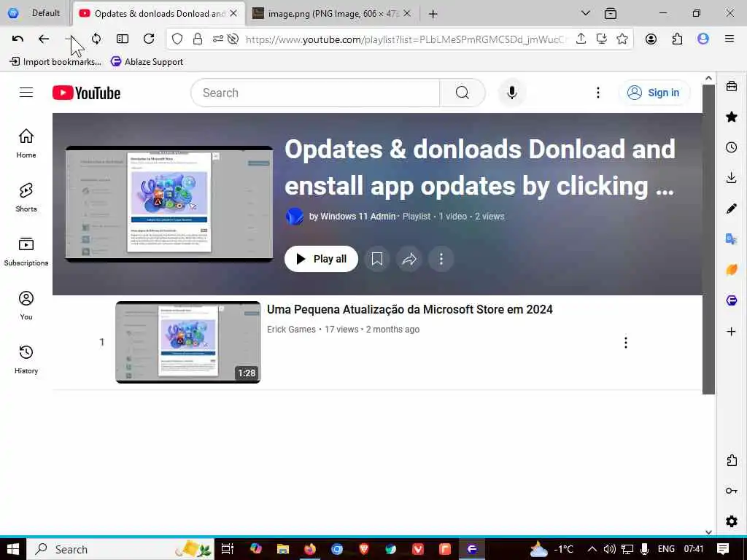Open File Explorer from taskbar
Screen dimensions: 747x560
pyautogui.click(x=283, y=549)
